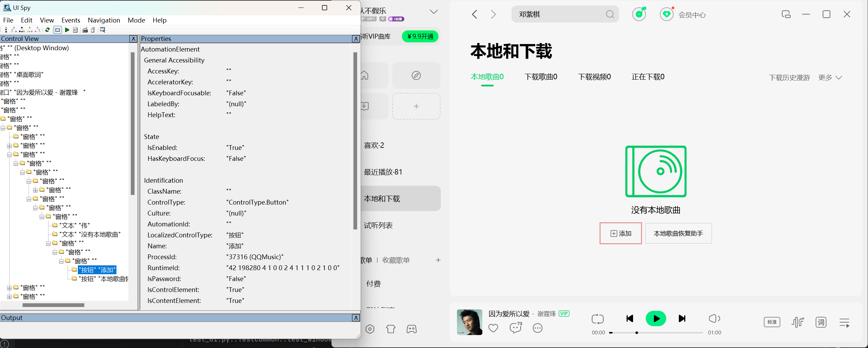Open Edit menu in UI Spy
Image resolution: width=868 pixels, height=348 pixels.
coord(26,20)
